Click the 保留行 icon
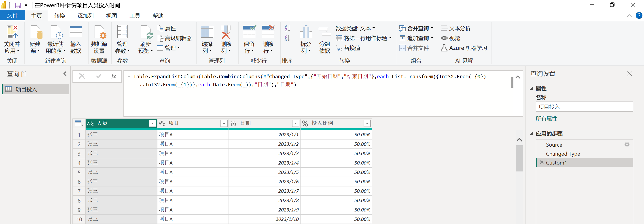 [249, 32]
